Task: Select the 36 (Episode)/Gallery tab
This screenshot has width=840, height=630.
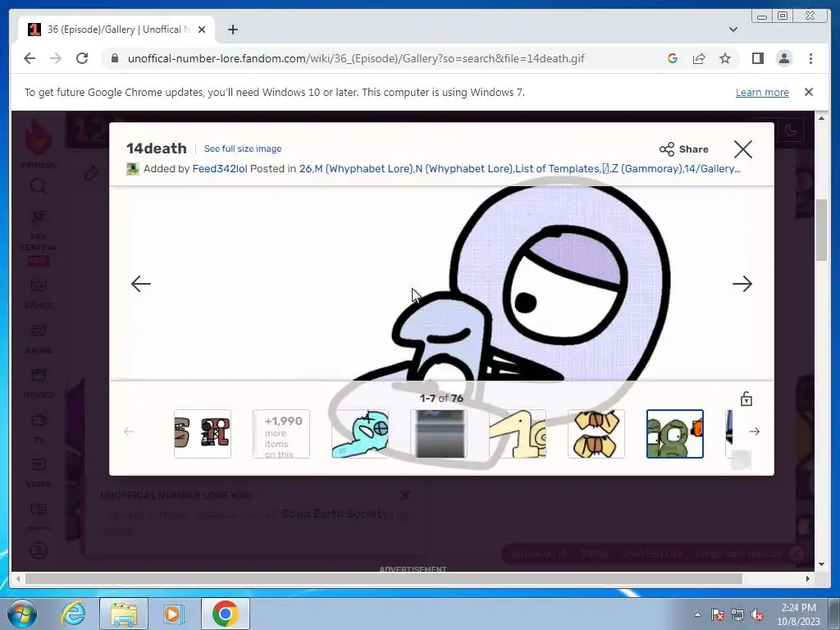Action: click(116, 30)
